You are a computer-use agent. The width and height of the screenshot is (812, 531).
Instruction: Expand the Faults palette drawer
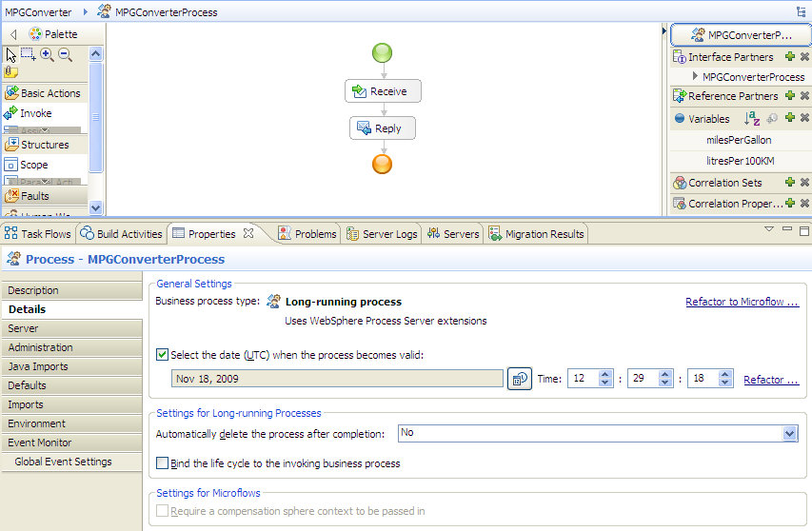tap(45, 196)
